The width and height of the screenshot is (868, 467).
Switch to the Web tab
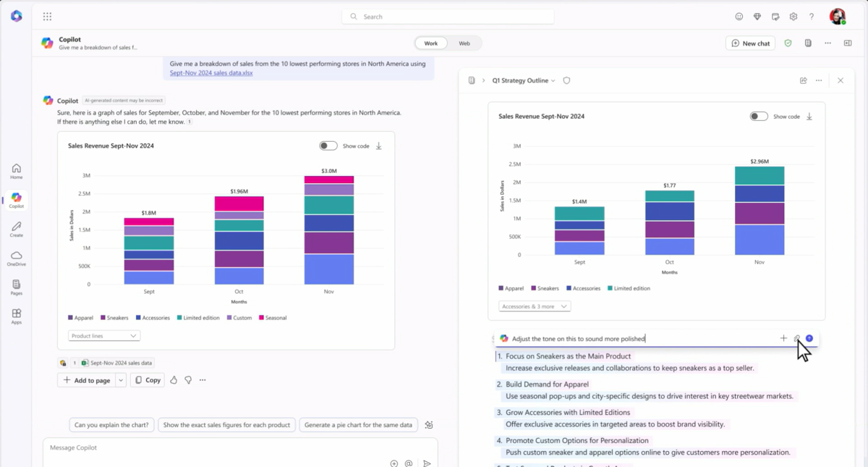(464, 43)
